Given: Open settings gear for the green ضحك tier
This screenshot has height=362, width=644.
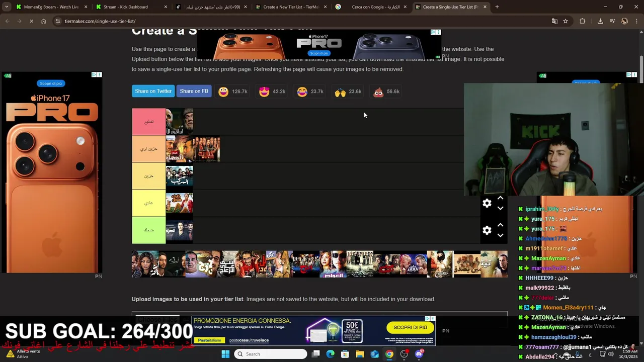Looking at the screenshot, I should point(487,230).
